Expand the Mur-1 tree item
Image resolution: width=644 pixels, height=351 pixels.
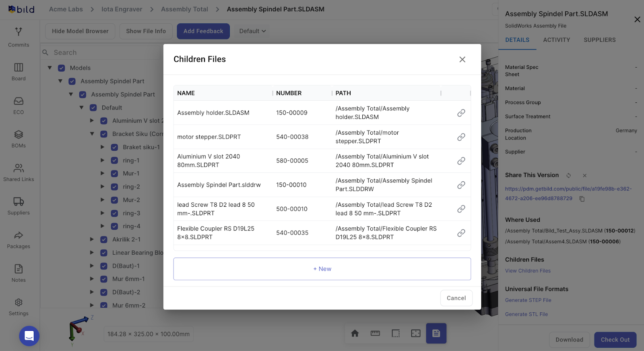(x=103, y=174)
